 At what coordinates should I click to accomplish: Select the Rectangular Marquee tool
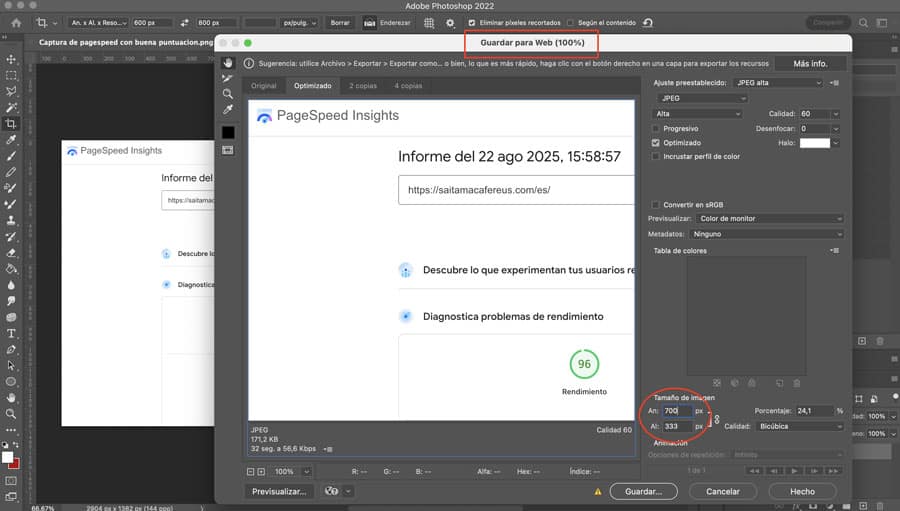(x=11, y=75)
